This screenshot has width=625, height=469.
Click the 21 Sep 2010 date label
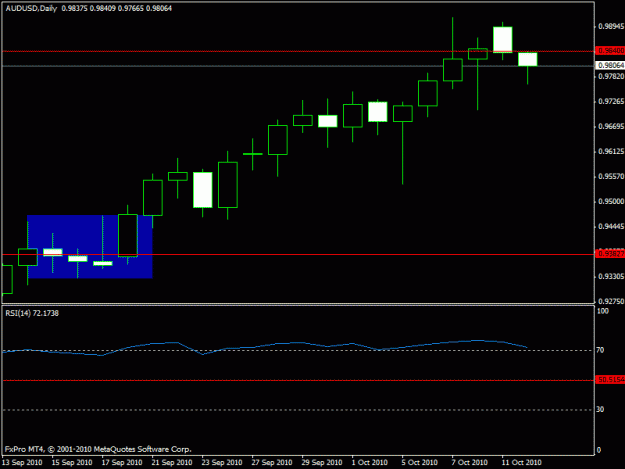click(172, 463)
